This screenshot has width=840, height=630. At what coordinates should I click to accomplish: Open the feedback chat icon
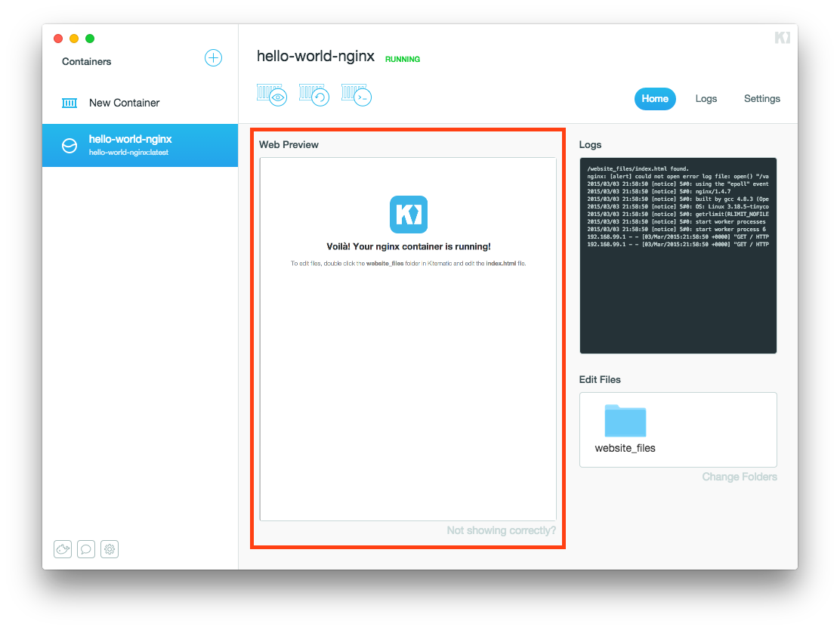[x=86, y=549]
